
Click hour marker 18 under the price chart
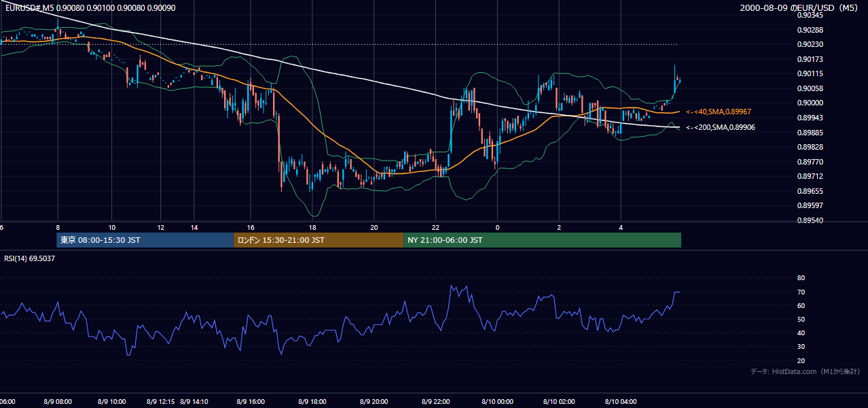tap(312, 227)
